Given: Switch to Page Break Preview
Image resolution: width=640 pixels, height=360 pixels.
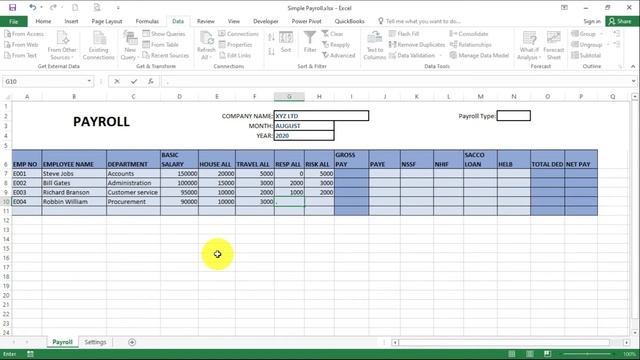Looking at the screenshot, I should click(547, 354).
